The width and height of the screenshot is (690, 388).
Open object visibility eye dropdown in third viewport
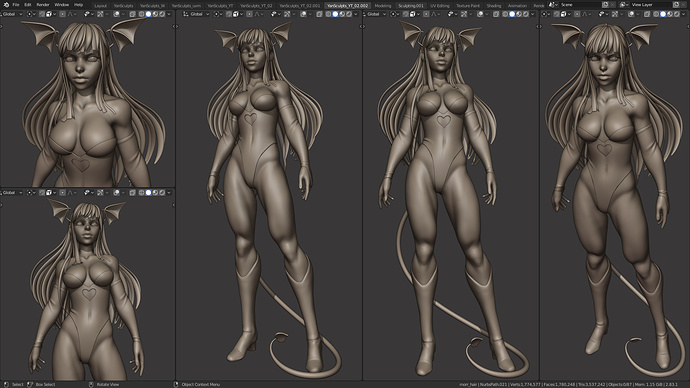coord(453,14)
